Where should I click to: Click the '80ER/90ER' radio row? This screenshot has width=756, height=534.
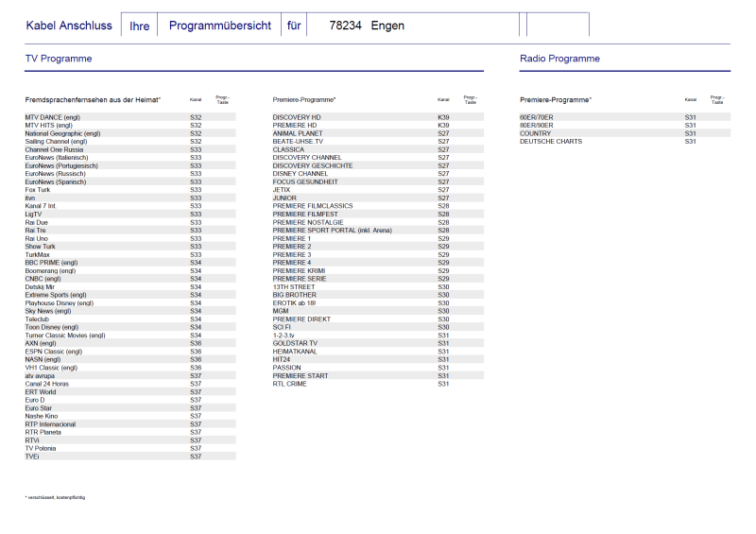[625, 126]
